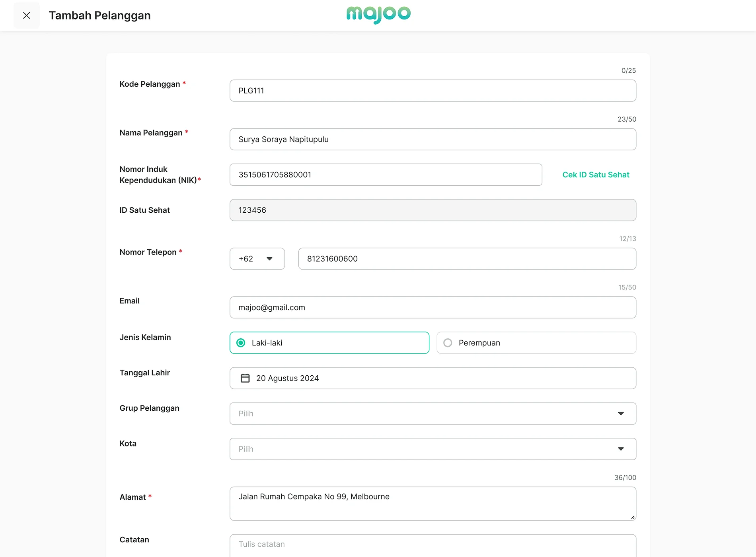Expand the Grup Pelanggan dropdown
The height and width of the screenshot is (557, 756).
[x=433, y=413]
